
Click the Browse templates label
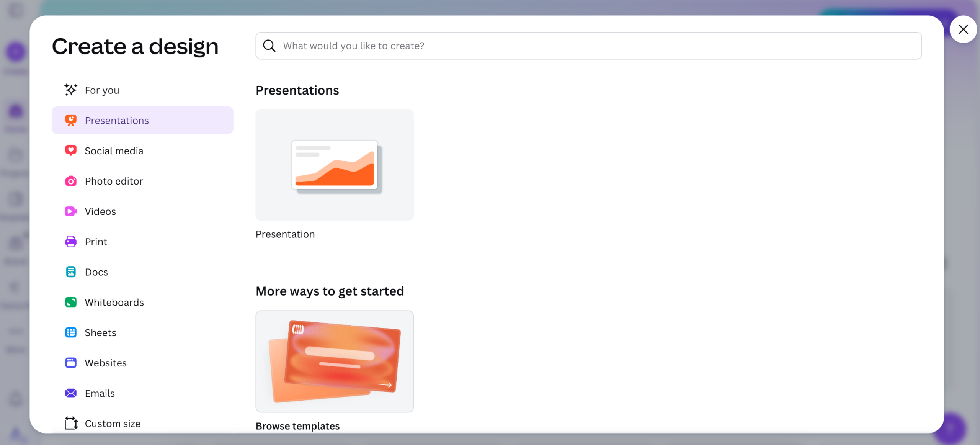(297, 426)
